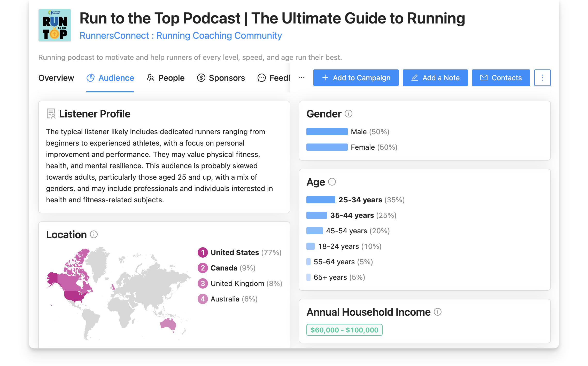This screenshot has width=588, height=366.
Task: Open the partially hidden Feedback tab
Action: [x=274, y=78]
